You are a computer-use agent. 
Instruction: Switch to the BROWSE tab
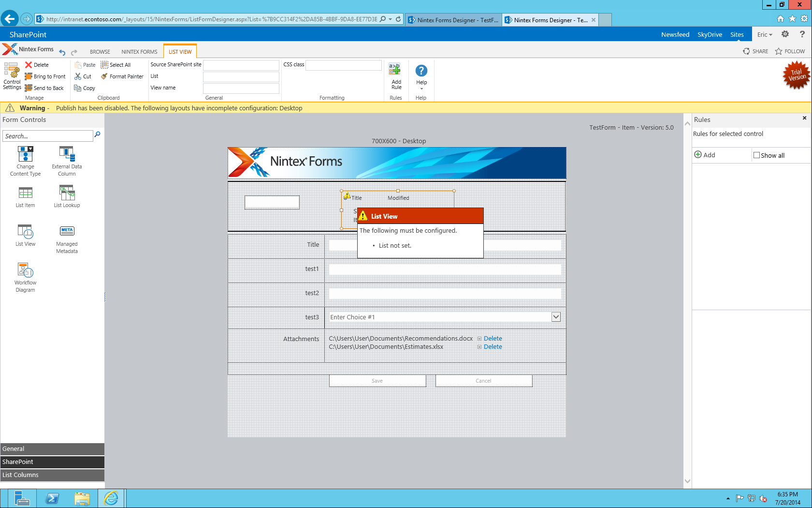pyautogui.click(x=100, y=52)
